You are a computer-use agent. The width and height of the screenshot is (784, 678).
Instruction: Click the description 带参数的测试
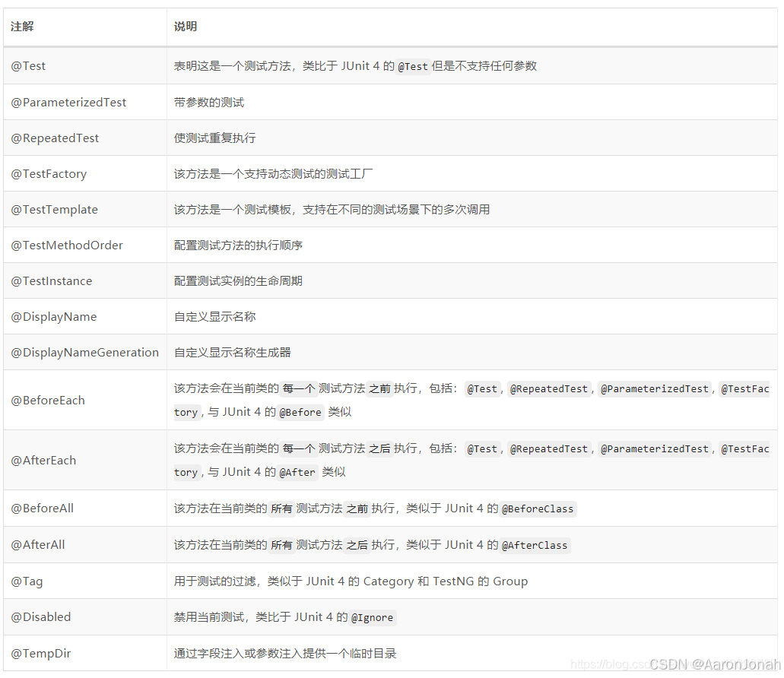click(209, 103)
